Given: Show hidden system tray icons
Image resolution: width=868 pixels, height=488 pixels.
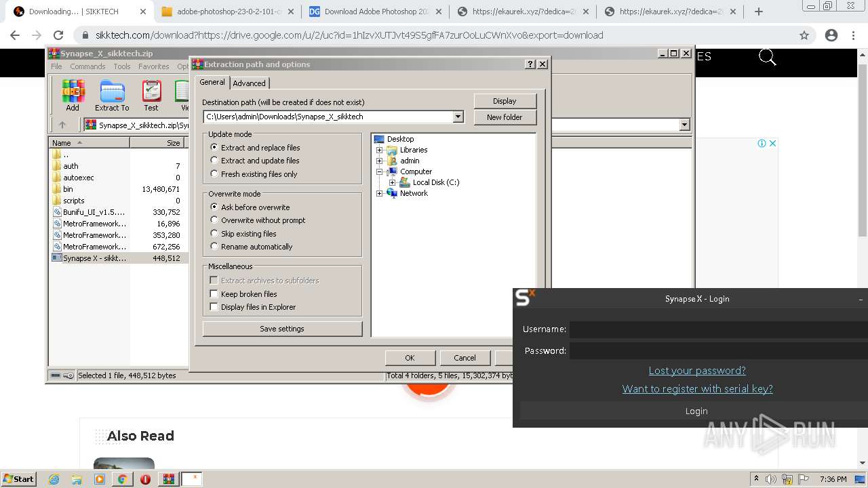Looking at the screenshot, I should [x=756, y=479].
